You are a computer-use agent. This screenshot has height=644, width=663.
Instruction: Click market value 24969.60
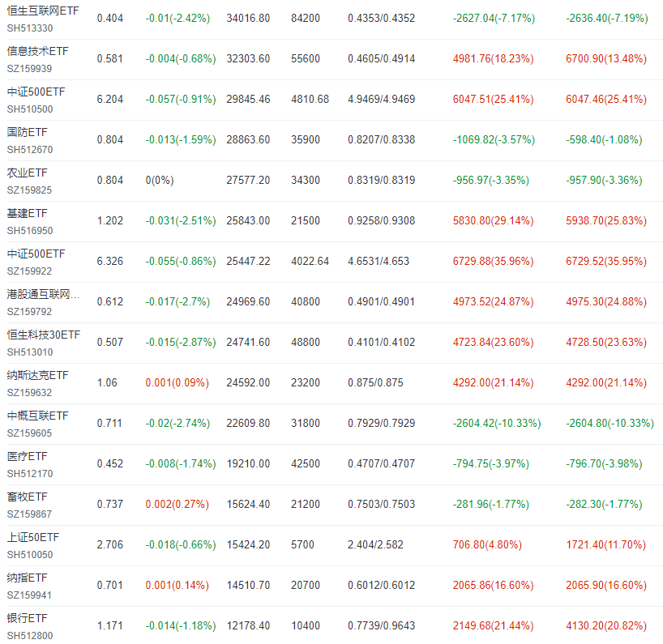pos(248,303)
